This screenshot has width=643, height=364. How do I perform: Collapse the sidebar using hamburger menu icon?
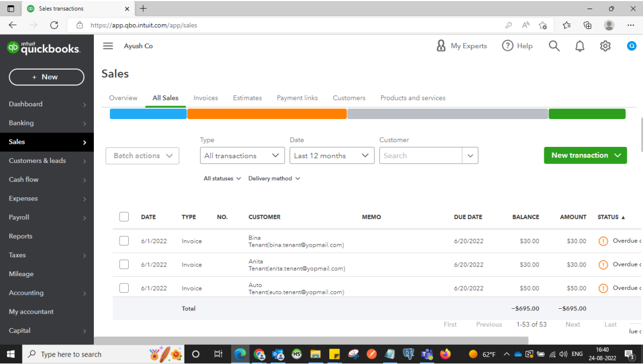(108, 46)
